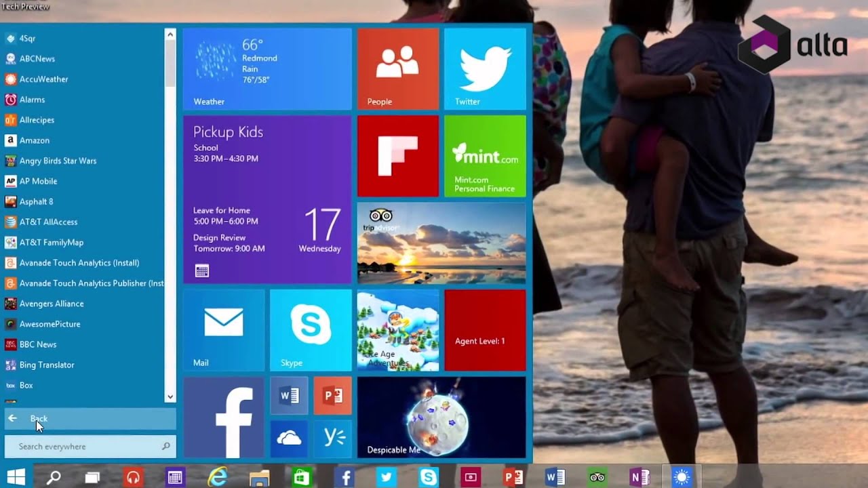The width and height of the screenshot is (868, 488).
Task: Launch Internet Explorer from the taskbar
Action: click(x=217, y=477)
